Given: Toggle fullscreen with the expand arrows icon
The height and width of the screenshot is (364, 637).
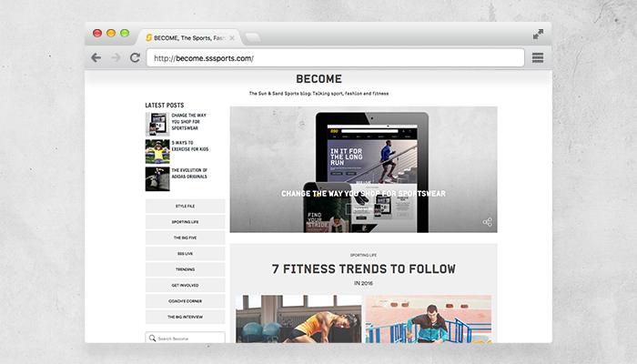Looking at the screenshot, I should click(539, 35).
